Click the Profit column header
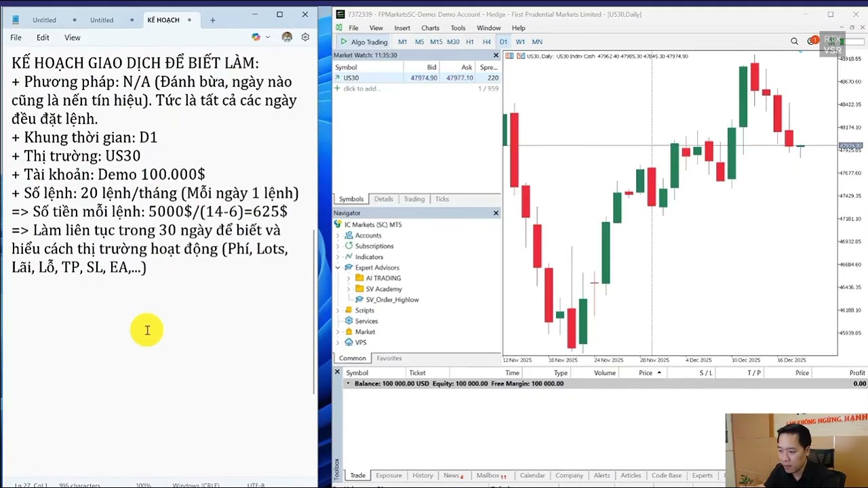Image resolution: width=868 pixels, height=488 pixels. [857, 373]
